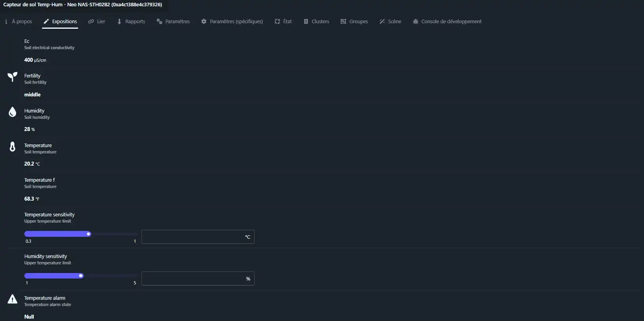Screen dimensions: 644x321
Task: Focus the Humidity sensitivity % input field
Action: coord(193,279)
